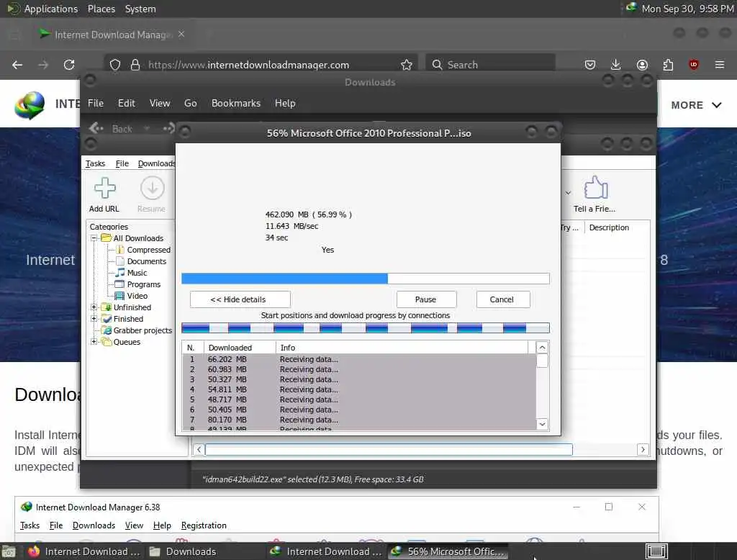
Task: Open the Firefox hamburger menu
Action: [720, 65]
